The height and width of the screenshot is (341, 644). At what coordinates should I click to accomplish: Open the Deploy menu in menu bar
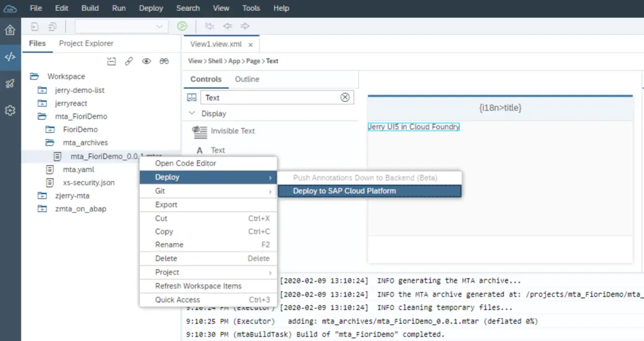pos(151,8)
